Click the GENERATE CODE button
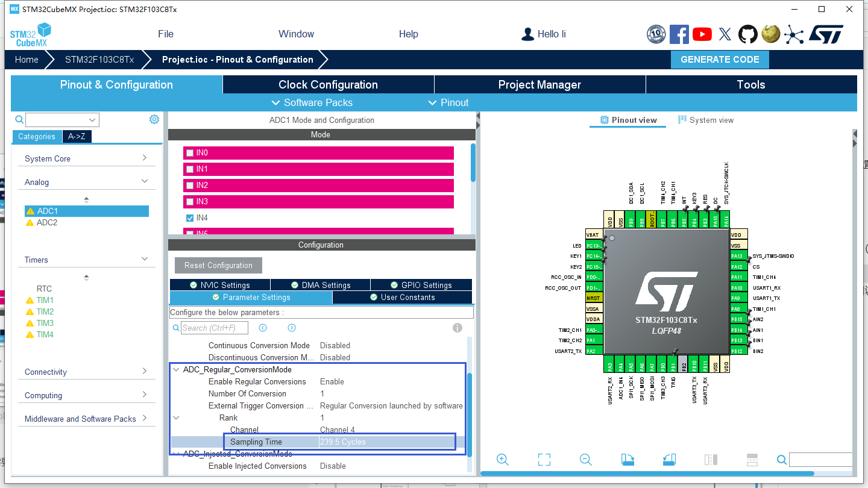 (x=720, y=60)
